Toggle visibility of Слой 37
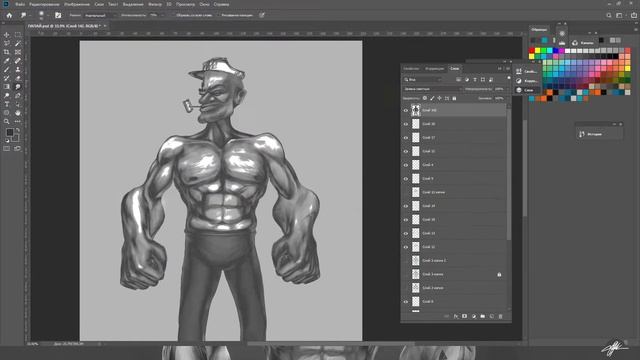Image resolution: width=640 pixels, height=360 pixels. pyautogui.click(x=406, y=138)
